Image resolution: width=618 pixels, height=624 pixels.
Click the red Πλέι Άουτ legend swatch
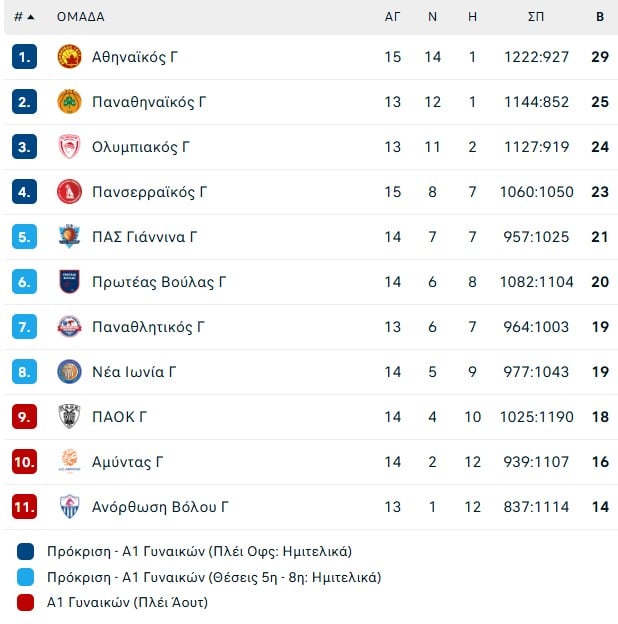(26, 602)
